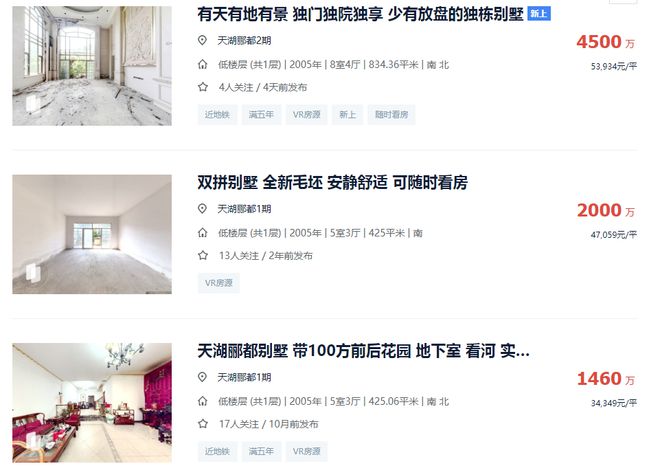Open thumbnail of red furnished living room
The width and height of the screenshot is (660, 466).
pos(92,403)
